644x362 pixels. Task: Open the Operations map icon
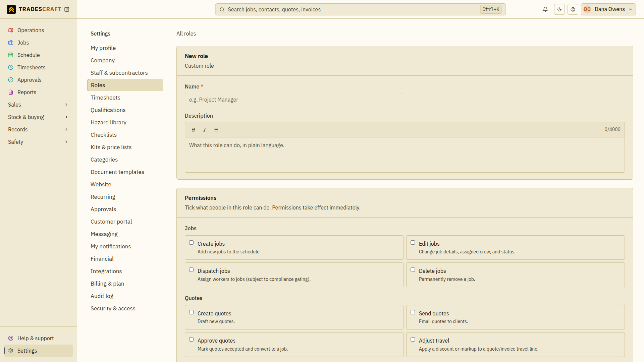point(11,30)
